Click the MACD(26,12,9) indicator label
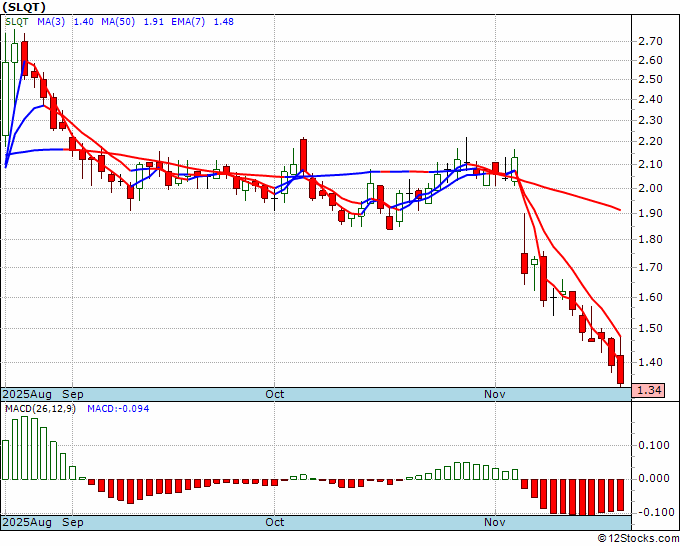The width and height of the screenshot is (680, 546). [40, 409]
